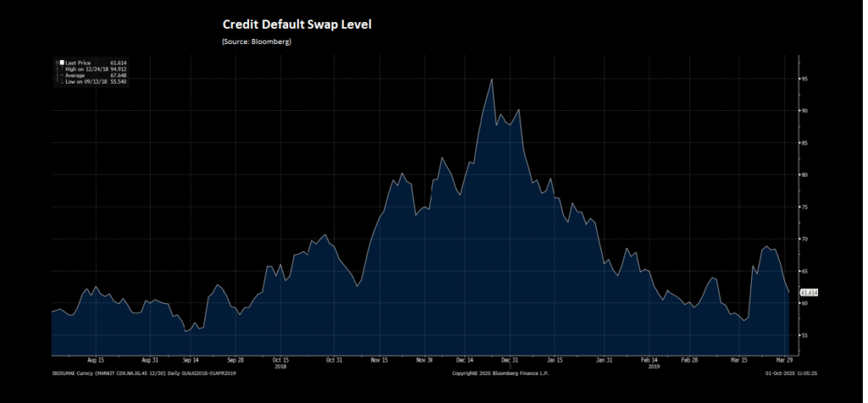Click the Credit Default Swap Level title
868x403 pixels.
coord(297,25)
